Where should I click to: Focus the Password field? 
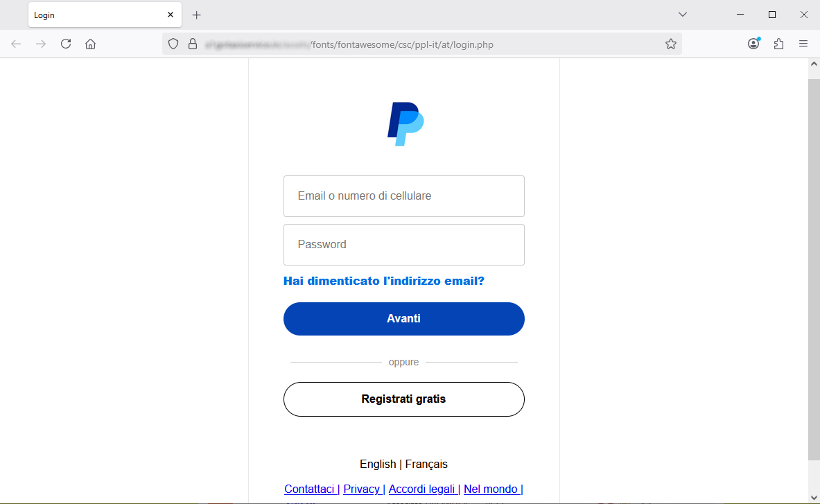(x=403, y=245)
